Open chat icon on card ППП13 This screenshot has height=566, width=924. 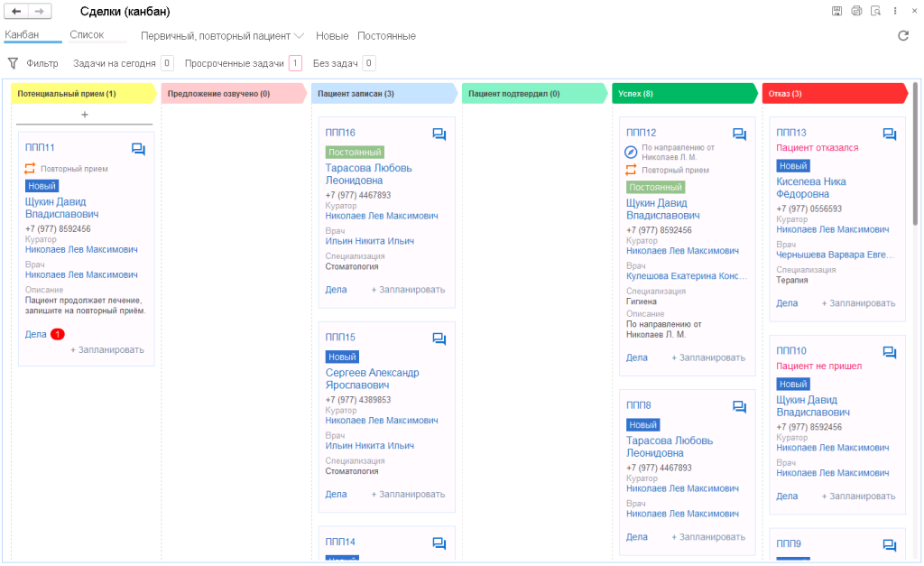pyautogui.click(x=889, y=135)
